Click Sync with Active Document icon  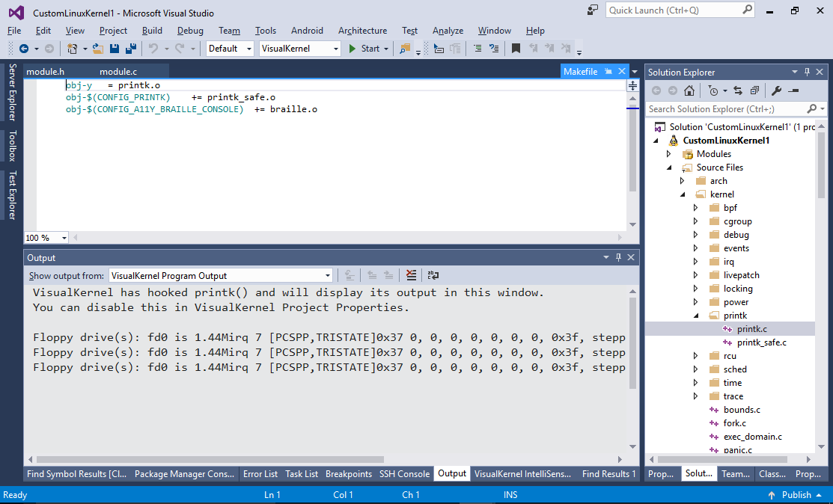click(737, 90)
